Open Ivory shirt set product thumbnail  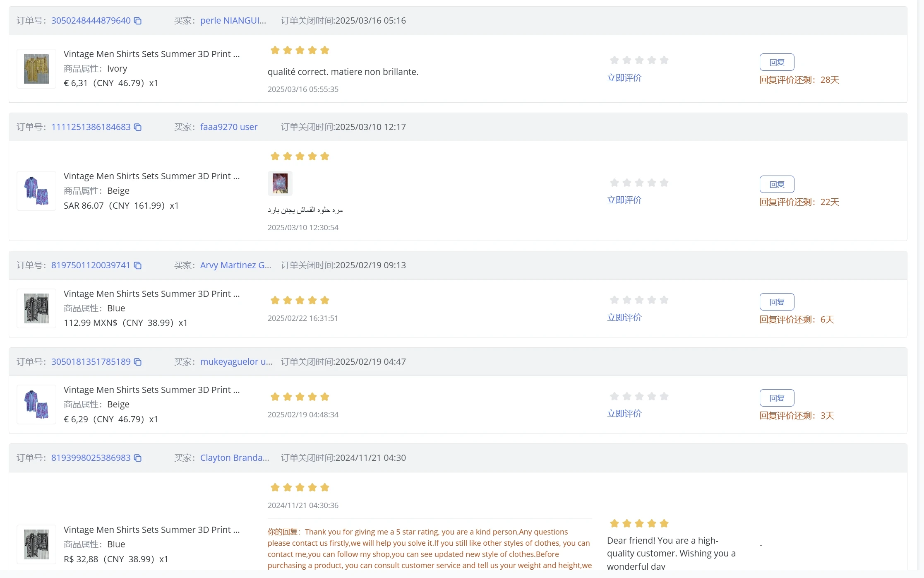coord(36,69)
